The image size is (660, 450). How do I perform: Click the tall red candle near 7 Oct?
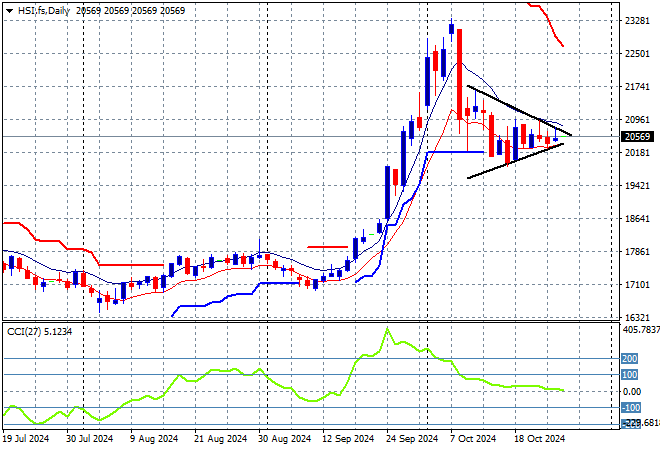point(459,75)
